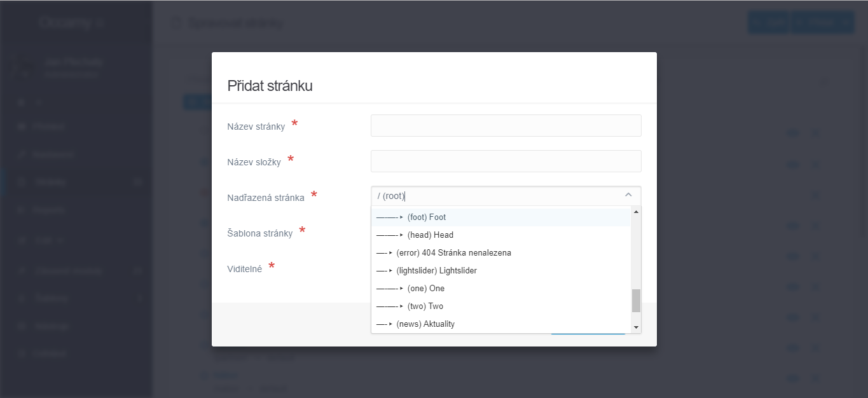Select the (head) Head option
868x398 pixels.
(500, 235)
